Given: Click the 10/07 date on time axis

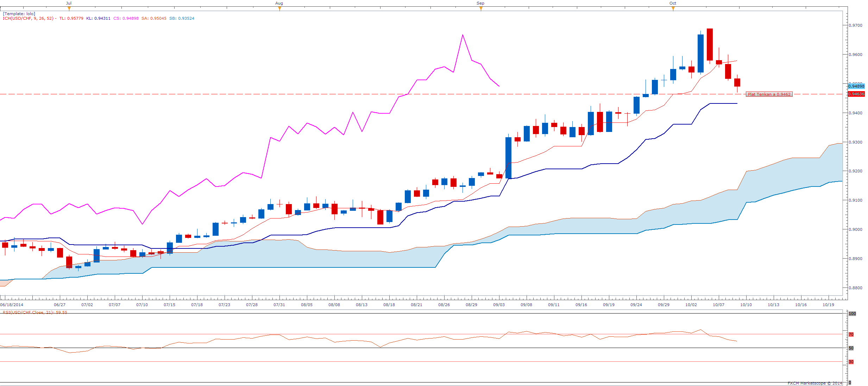Looking at the screenshot, I should pos(718,305).
